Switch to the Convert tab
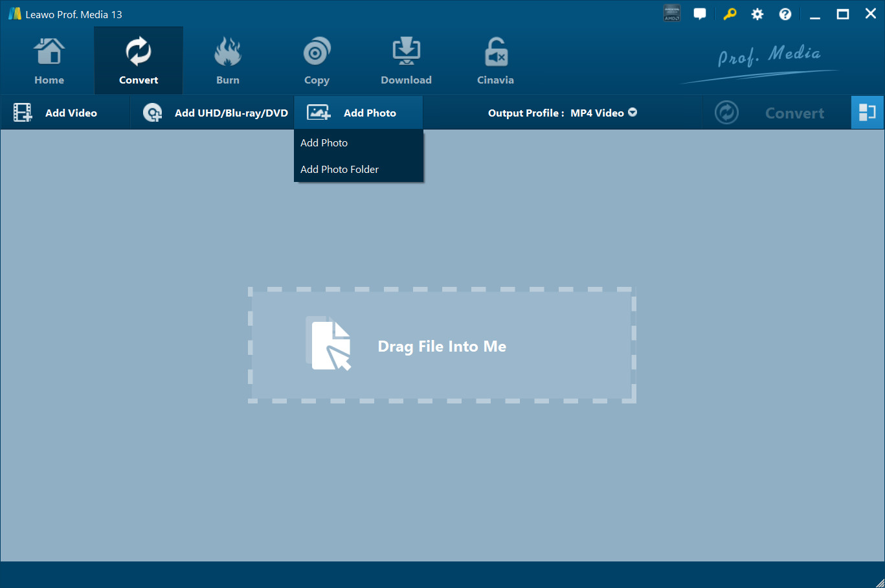885x588 pixels. click(x=139, y=61)
